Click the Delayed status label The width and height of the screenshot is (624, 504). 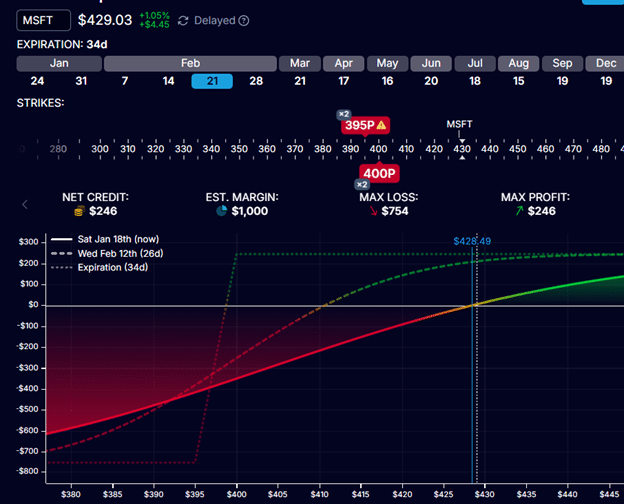[x=214, y=21]
